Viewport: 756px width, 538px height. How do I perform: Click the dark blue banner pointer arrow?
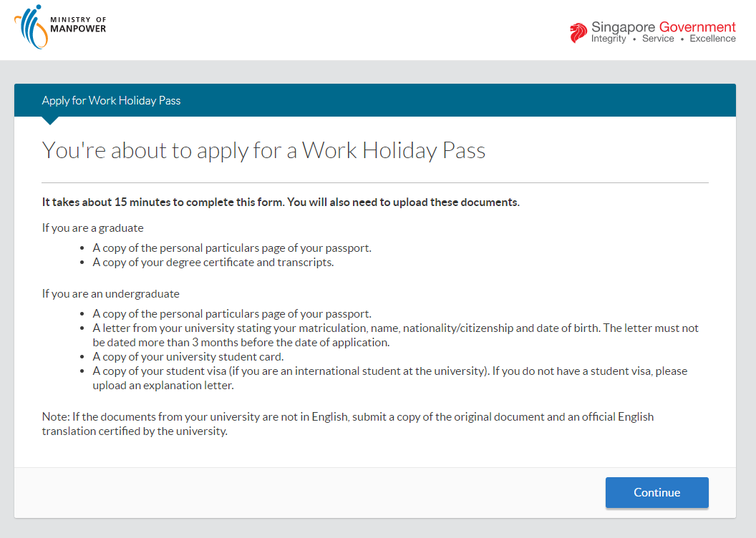[x=49, y=119]
